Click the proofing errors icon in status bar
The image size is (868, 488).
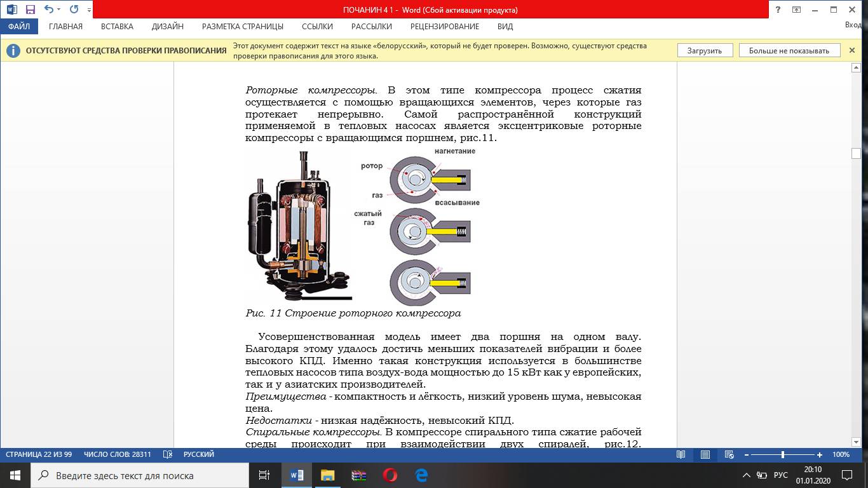coord(168,454)
